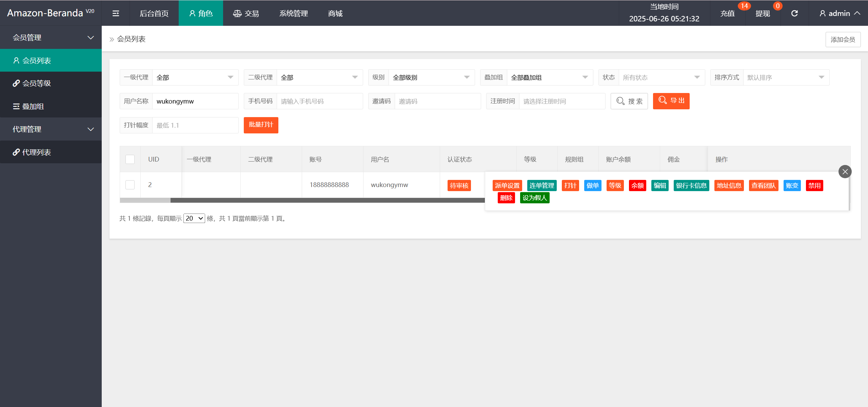Click the 添加会员 button

point(843,39)
